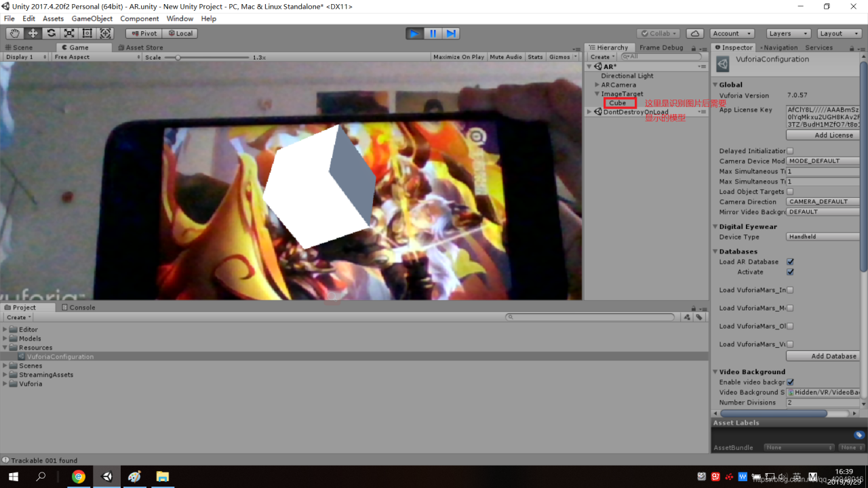Click the Windows Start button
The width and height of the screenshot is (868, 488).
pyautogui.click(x=14, y=476)
